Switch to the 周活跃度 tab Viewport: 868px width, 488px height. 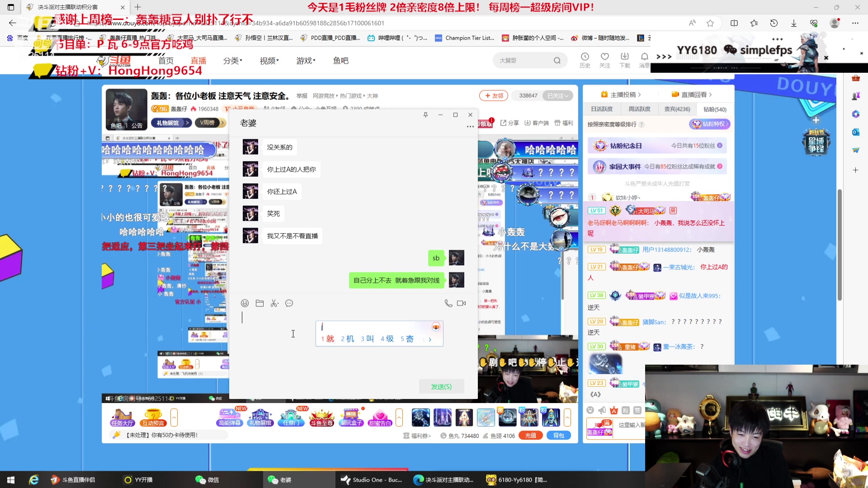coord(640,109)
